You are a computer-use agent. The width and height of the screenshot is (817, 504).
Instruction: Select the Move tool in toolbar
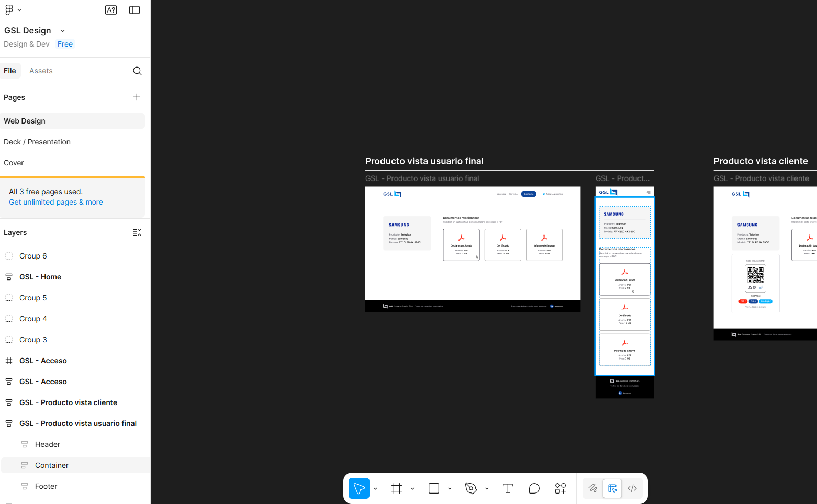[x=359, y=488]
